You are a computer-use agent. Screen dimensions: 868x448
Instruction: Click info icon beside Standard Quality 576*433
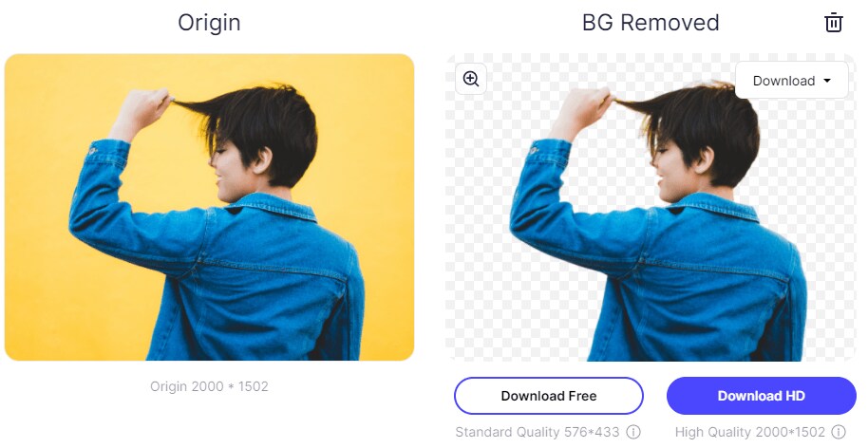coord(633,432)
